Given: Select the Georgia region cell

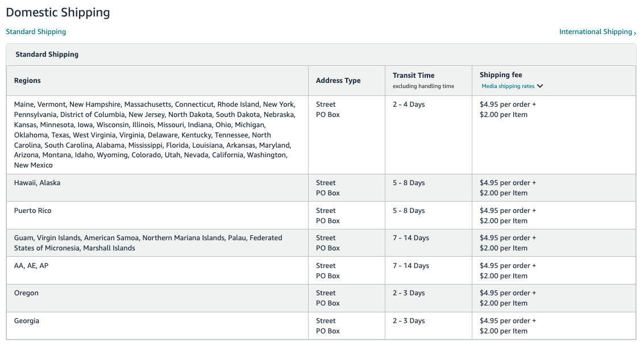Looking at the screenshot, I should [157, 325].
